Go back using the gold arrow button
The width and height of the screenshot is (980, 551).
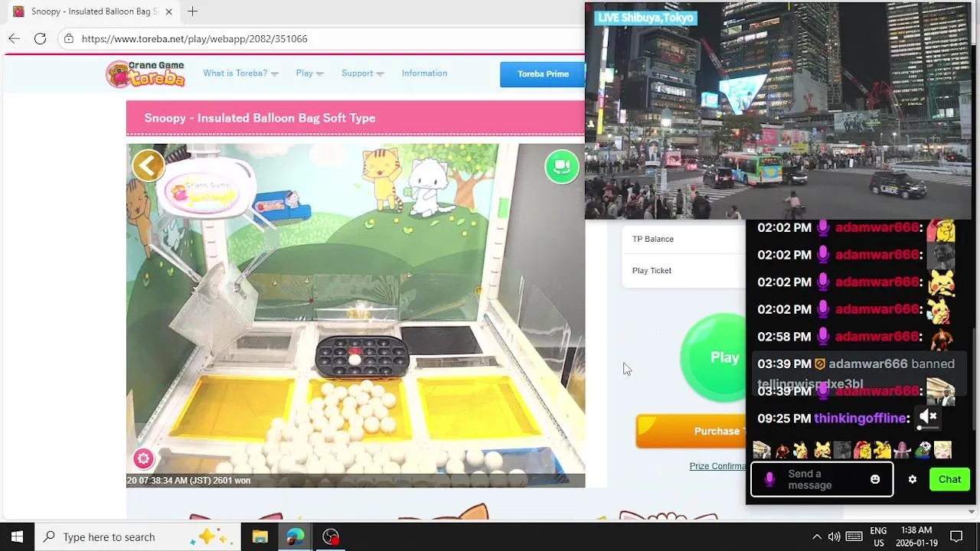(x=149, y=165)
